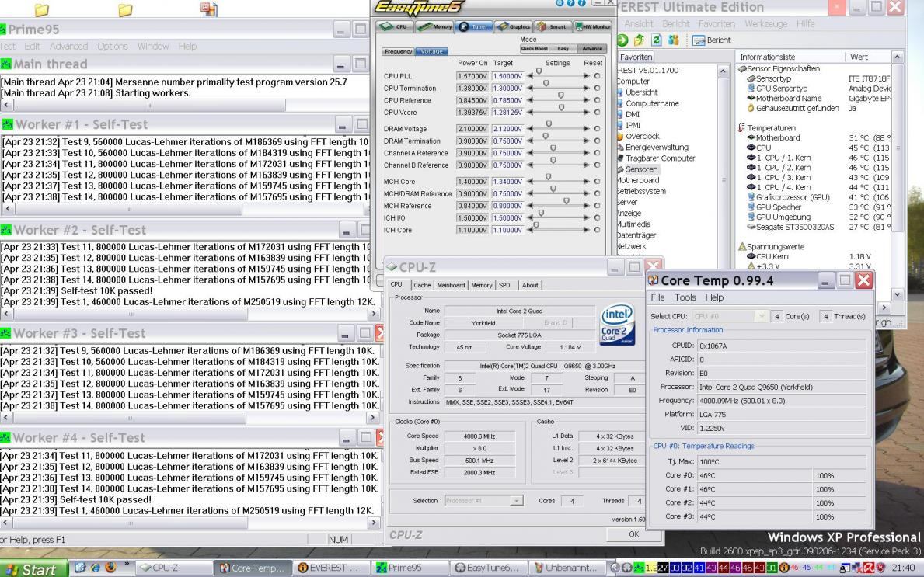Launch Firefox from the quick launch bar
Image resolution: width=924 pixels, height=577 pixels.
[110, 568]
